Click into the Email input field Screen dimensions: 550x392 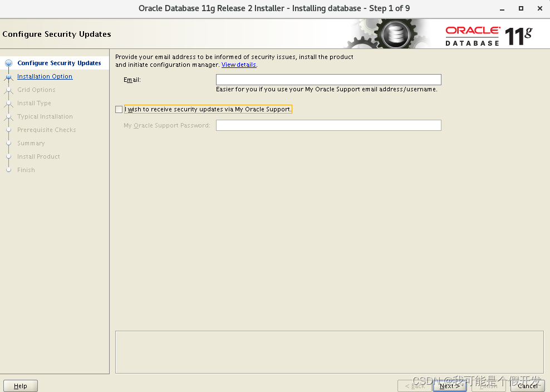click(328, 80)
